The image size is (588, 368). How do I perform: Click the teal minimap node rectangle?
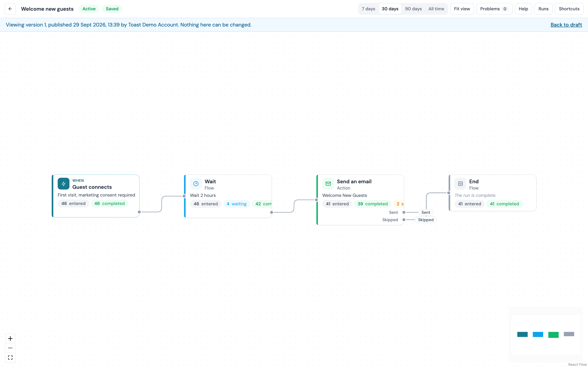pos(522,334)
